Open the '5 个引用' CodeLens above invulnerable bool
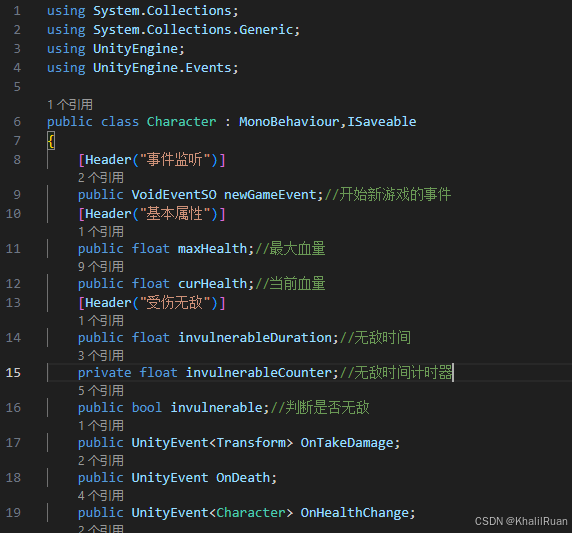 tap(101, 391)
